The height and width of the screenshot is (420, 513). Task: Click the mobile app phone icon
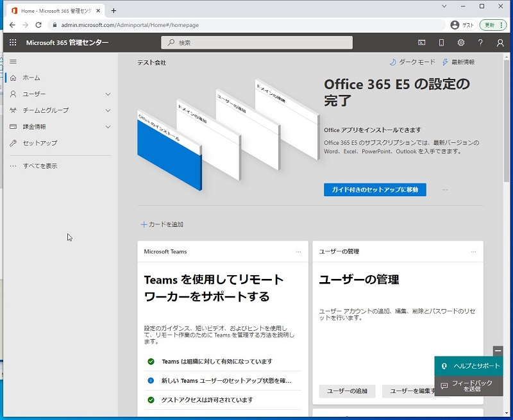coord(441,42)
